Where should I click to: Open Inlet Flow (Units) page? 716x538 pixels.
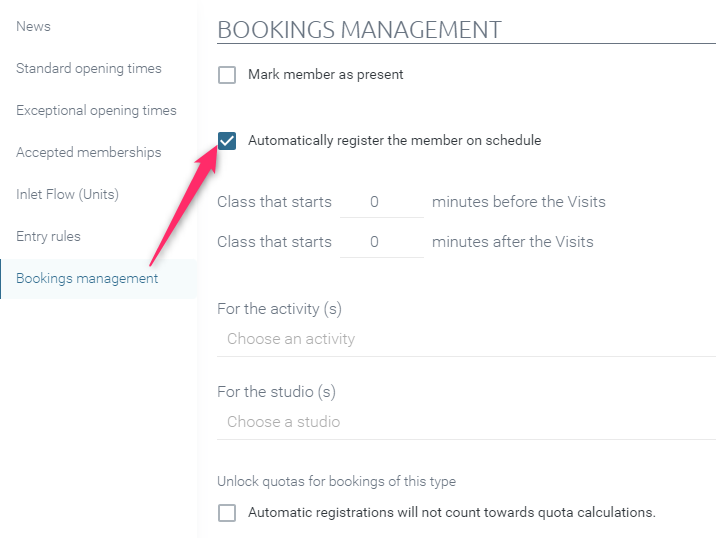click(67, 195)
